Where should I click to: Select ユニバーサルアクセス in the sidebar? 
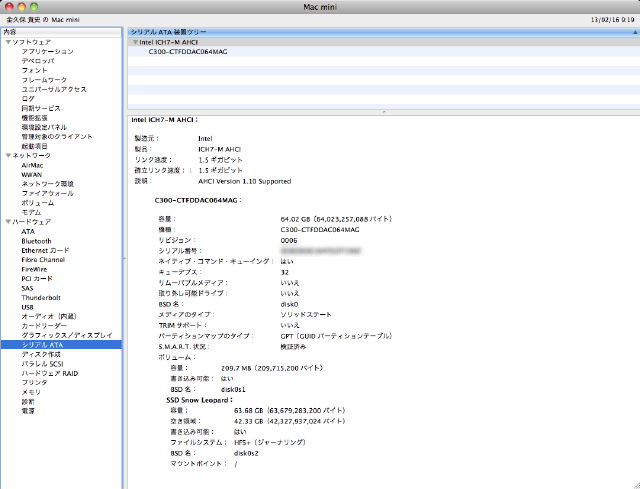pyautogui.click(x=54, y=89)
